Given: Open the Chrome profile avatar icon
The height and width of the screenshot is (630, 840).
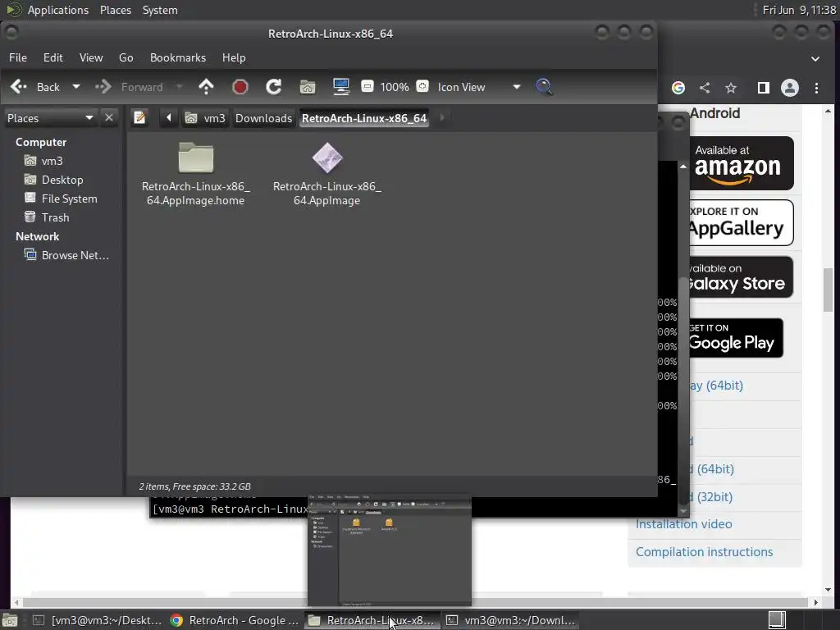Looking at the screenshot, I should click(x=790, y=88).
